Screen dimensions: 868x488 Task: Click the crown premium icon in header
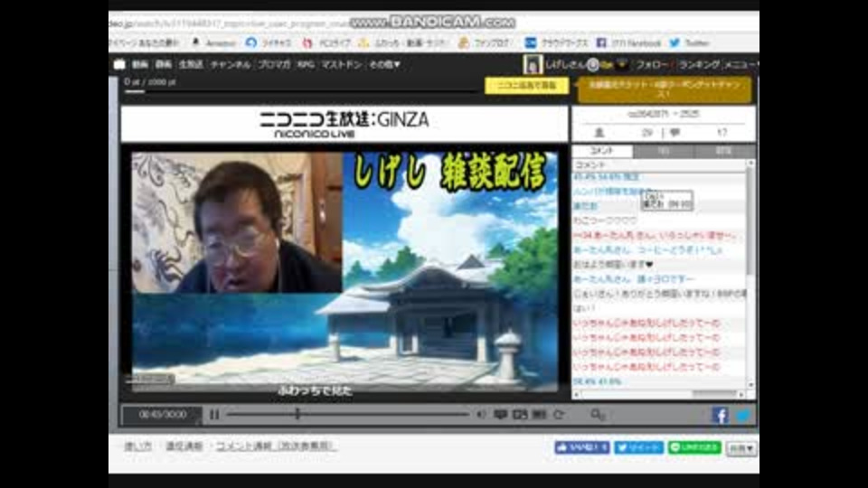click(x=622, y=64)
